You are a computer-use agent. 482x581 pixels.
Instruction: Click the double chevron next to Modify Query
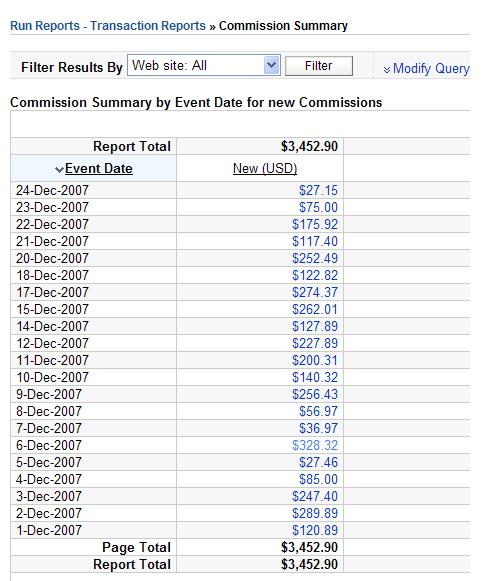click(387, 70)
